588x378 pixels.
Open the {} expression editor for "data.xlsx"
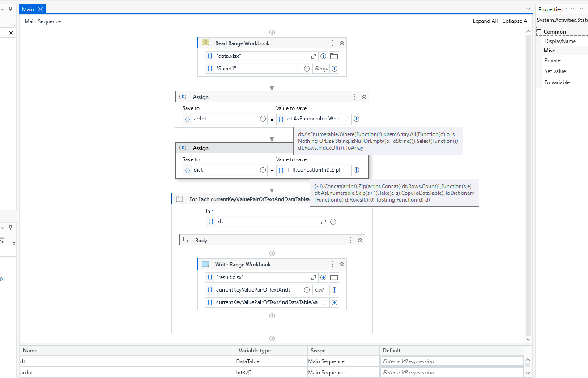(x=209, y=56)
